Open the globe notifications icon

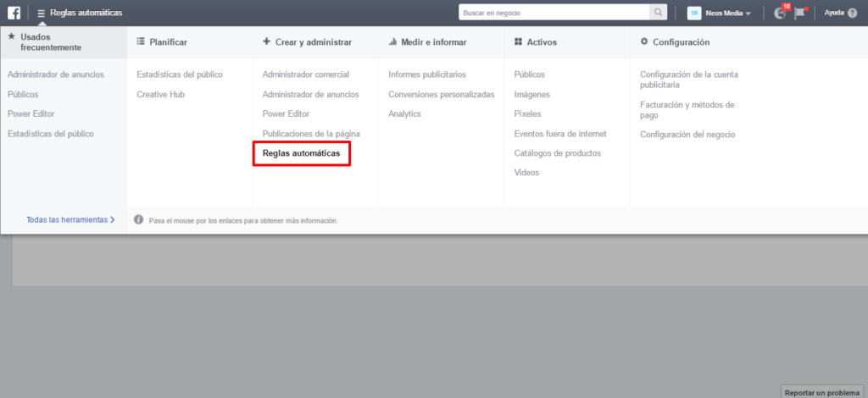(x=780, y=13)
